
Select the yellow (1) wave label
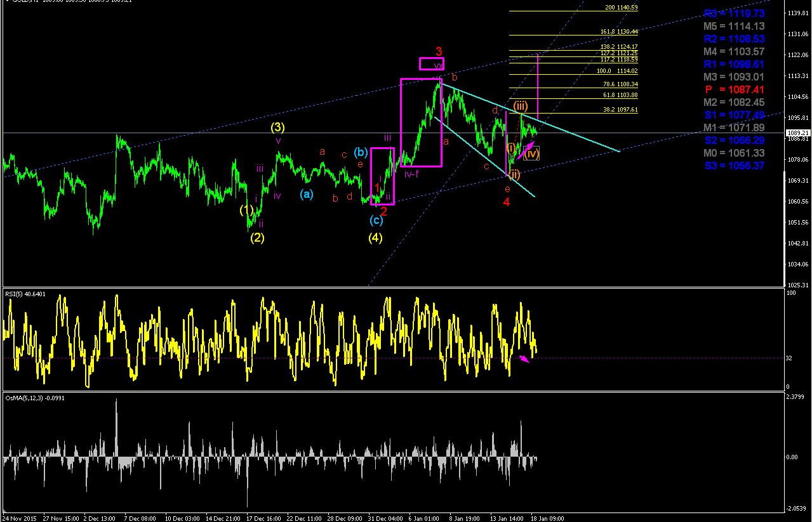246,209
